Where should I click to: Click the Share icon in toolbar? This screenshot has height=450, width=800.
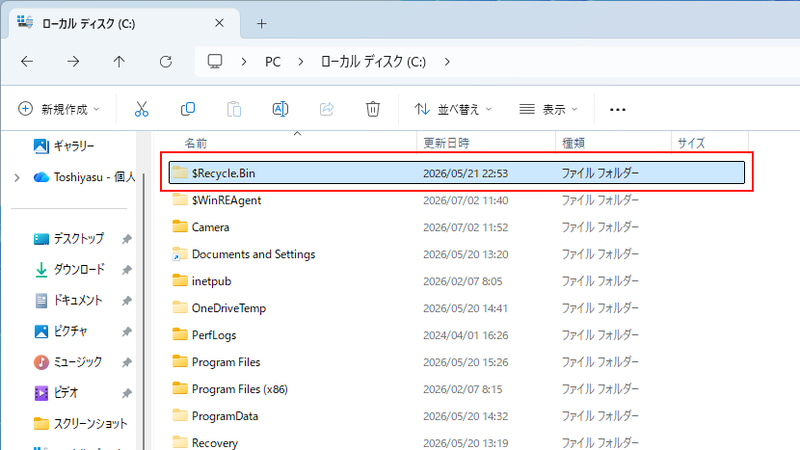(327, 109)
